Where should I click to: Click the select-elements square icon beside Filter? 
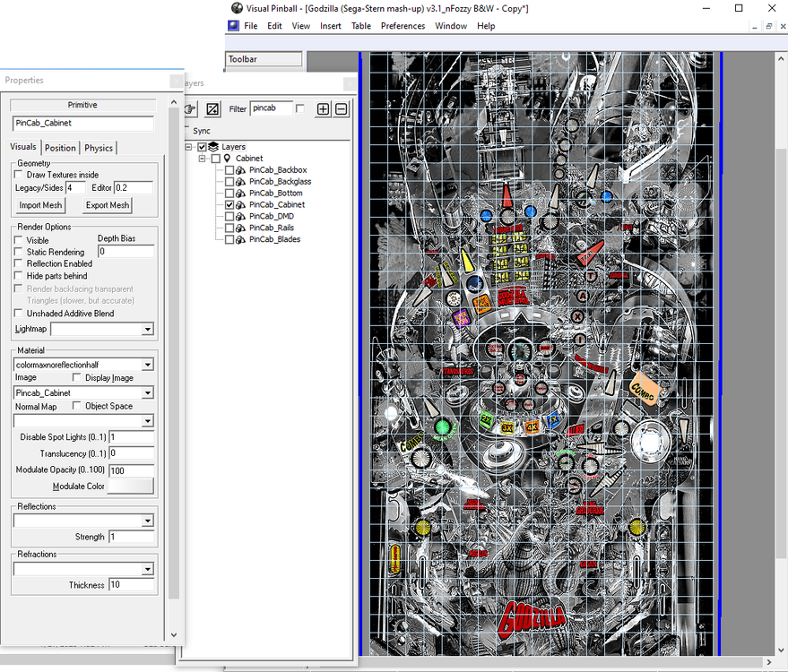pos(212,109)
